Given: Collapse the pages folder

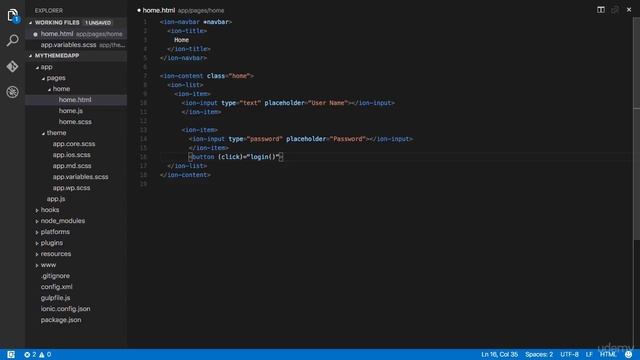Looking at the screenshot, I should pyautogui.click(x=43, y=78).
